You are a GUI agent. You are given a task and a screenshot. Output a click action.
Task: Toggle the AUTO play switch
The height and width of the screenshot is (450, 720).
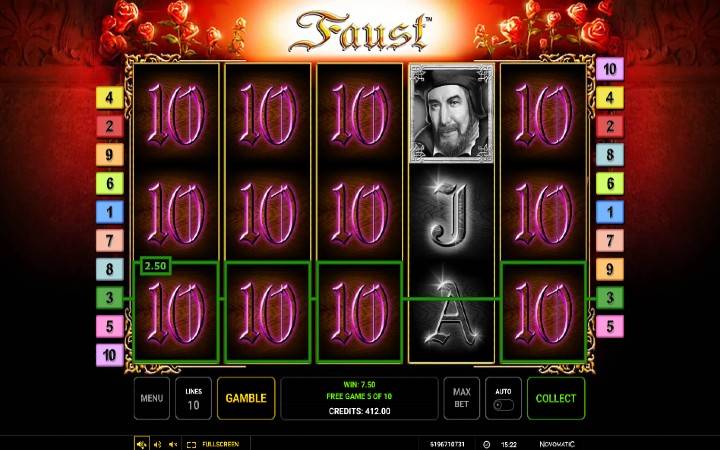503,405
